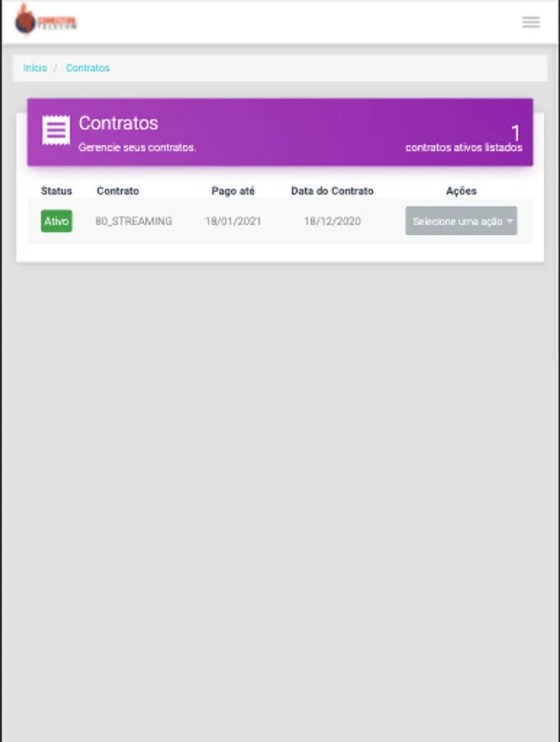Click the green Ativo status badge
560x742 pixels.
pyautogui.click(x=56, y=221)
